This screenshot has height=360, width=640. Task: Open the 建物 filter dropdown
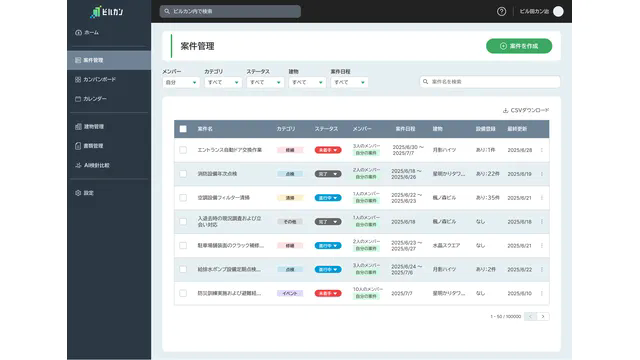click(x=307, y=82)
